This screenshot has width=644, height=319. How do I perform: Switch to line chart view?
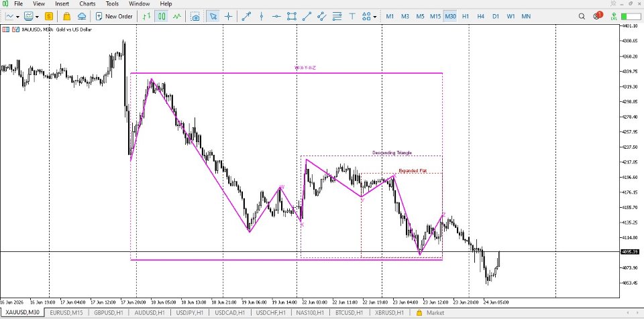[176, 17]
